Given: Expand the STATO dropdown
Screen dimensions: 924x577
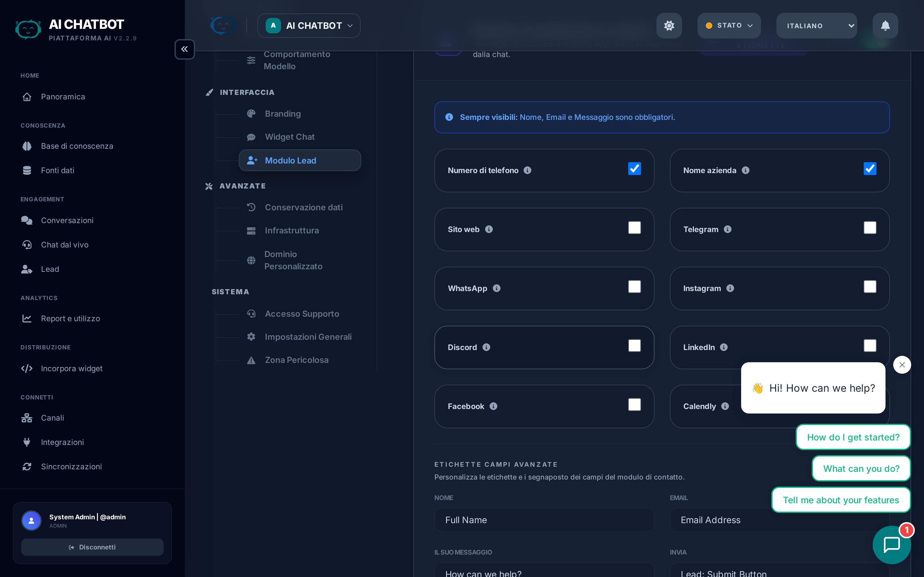Looking at the screenshot, I should coord(729,26).
